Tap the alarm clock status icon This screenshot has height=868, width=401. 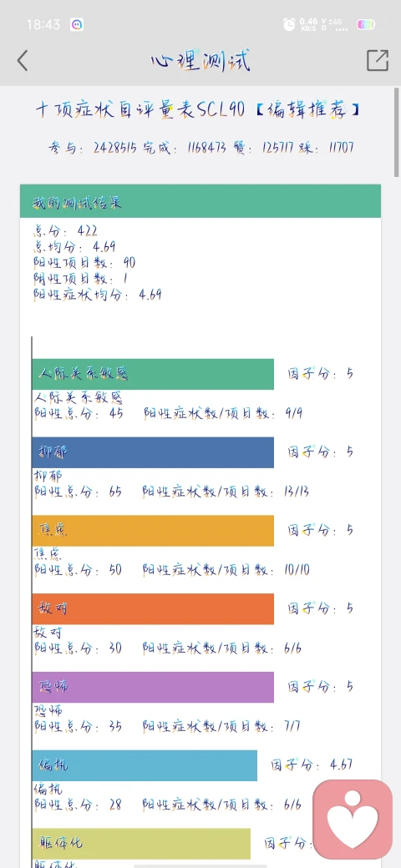pyautogui.click(x=289, y=24)
